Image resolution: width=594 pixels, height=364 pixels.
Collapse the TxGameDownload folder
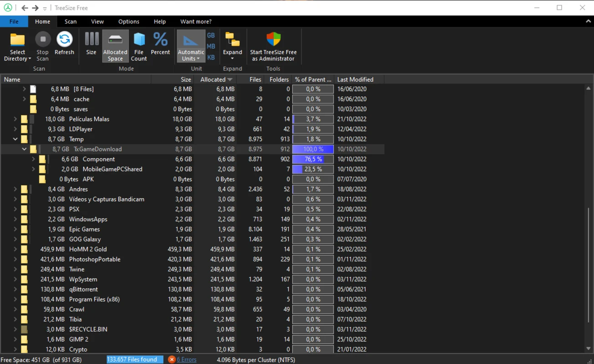point(24,149)
